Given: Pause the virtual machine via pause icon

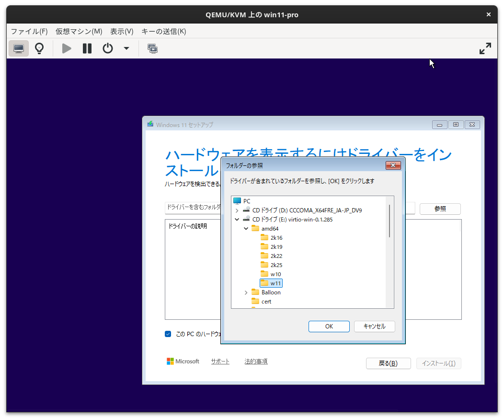Looking at the screenshot, I should click(x=87, y=48).
